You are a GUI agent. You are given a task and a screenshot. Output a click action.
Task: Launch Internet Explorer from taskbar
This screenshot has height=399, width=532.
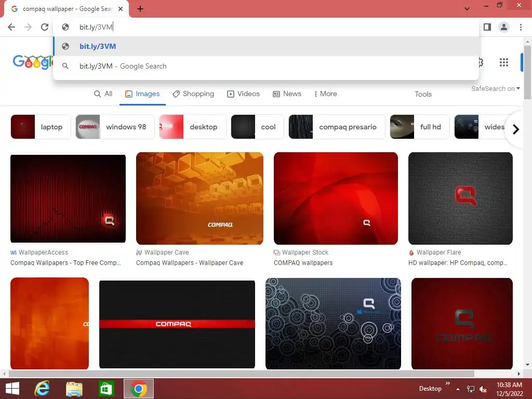(x=43, y=389)
